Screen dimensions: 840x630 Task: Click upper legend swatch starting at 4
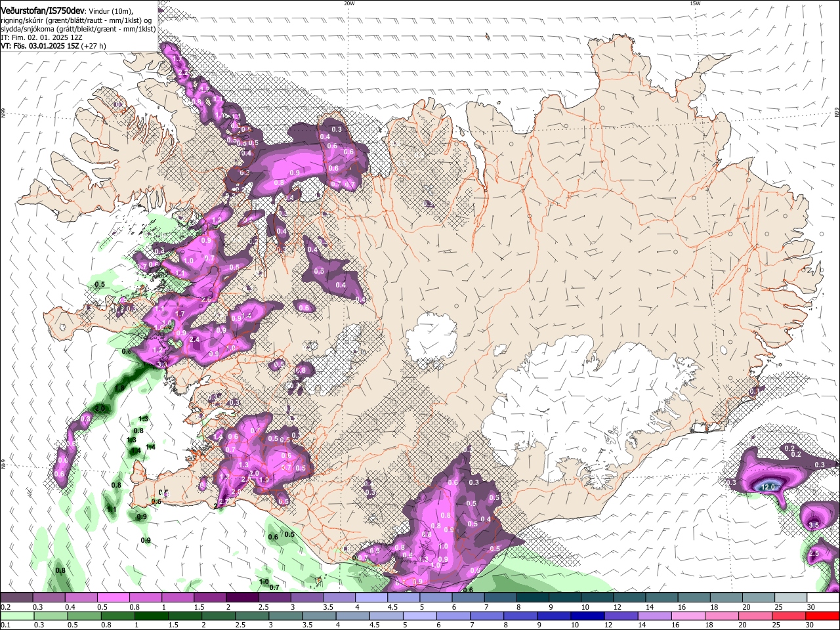pos(371,597)
